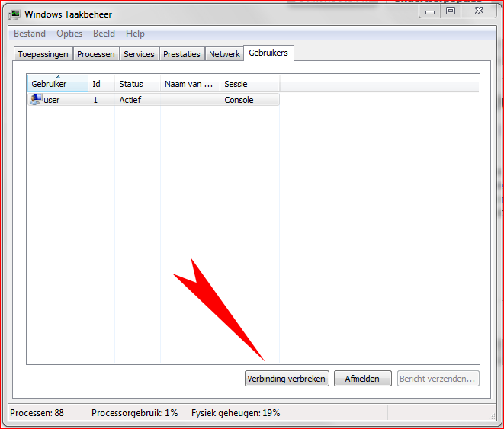Click the Afmelden button

[x=363, y=379]
